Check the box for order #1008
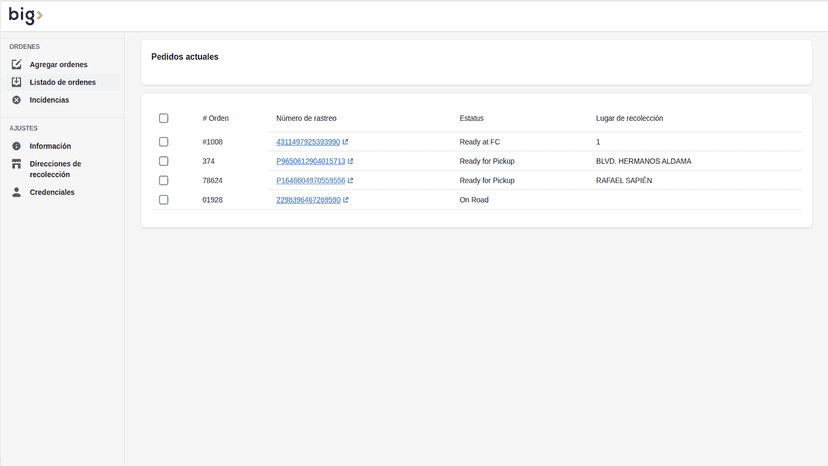The image size is (828, 466). [164, 142]
